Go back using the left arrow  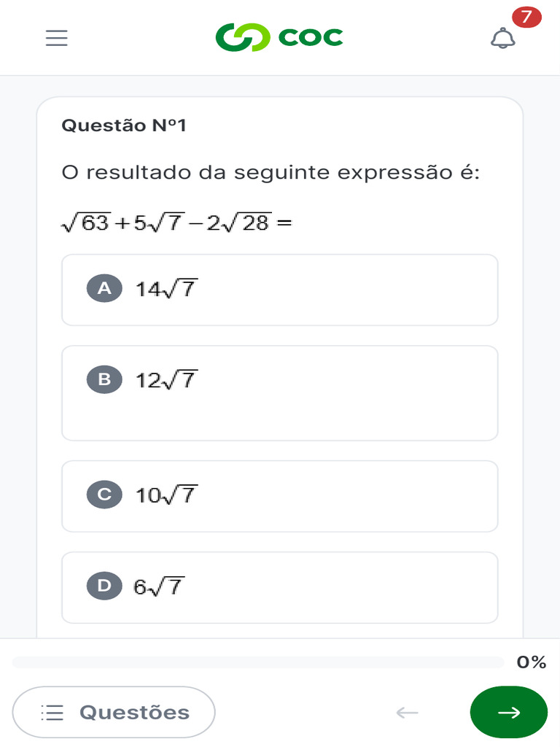pyautogui.click(x=407, y=712)
